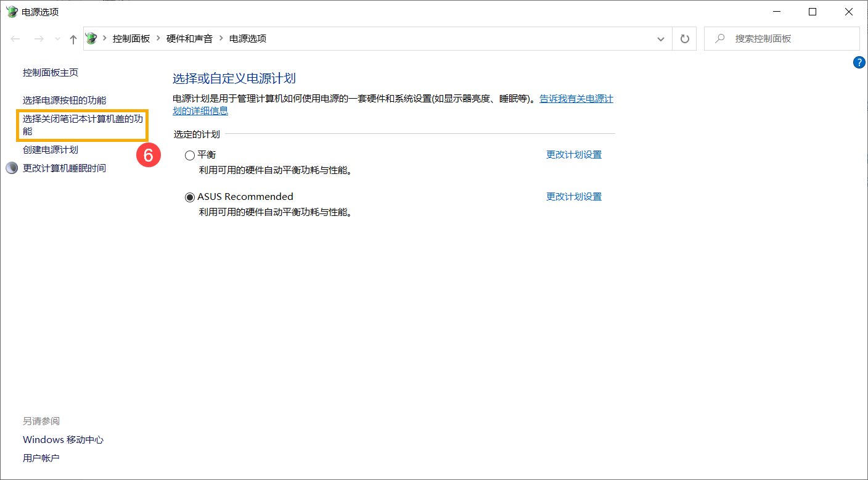Open 选择电源按钮的功能 link
868x480 pixels.
coord(65,100)
